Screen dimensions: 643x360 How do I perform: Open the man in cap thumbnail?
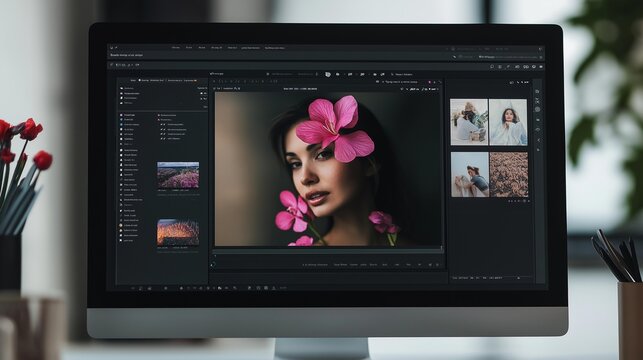470,175
